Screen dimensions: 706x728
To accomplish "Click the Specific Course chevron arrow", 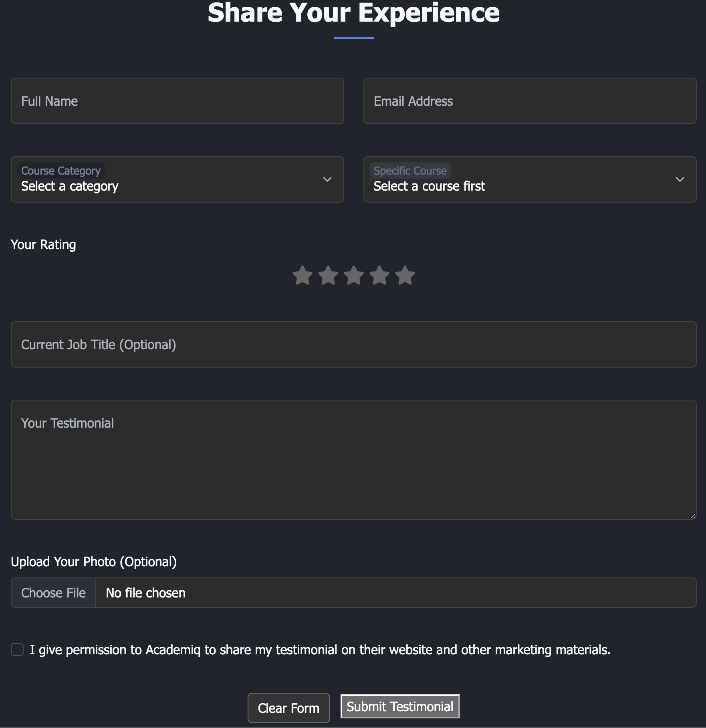I will coord(680,179).
